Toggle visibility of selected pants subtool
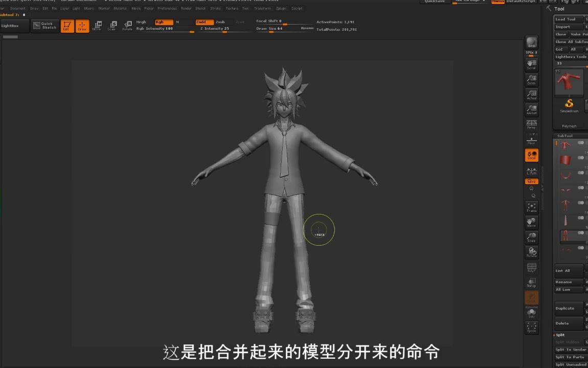Image resolution: width=588 pixels, height=368 pixels. pos(581,233)
